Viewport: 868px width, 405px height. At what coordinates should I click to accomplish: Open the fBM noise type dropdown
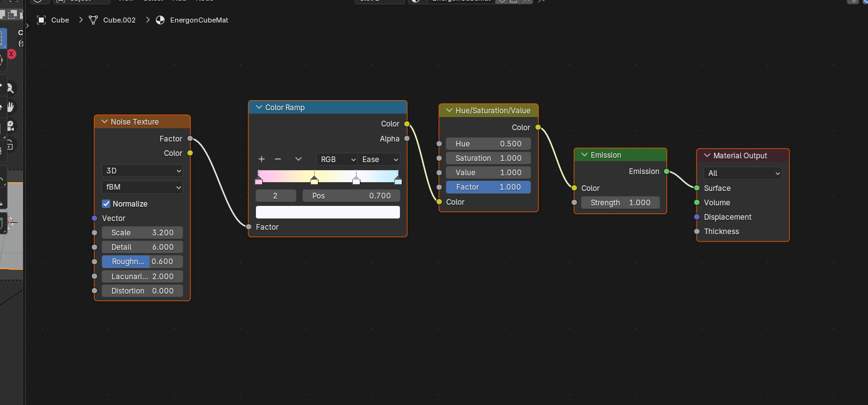tap(143, 187)
